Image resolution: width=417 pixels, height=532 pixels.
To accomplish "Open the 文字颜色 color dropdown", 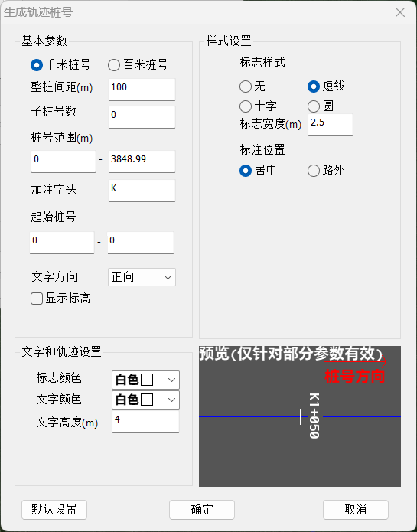I will pos(145,400).
